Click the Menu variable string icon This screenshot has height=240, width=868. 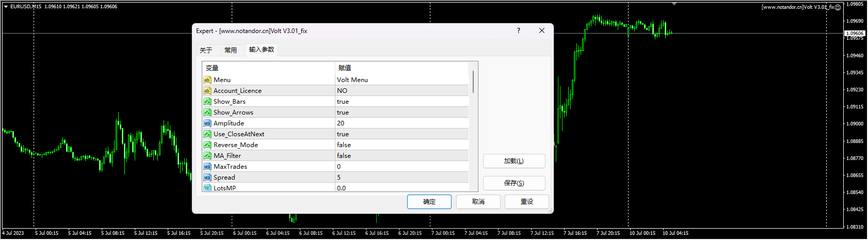click(x=207, y=80)
